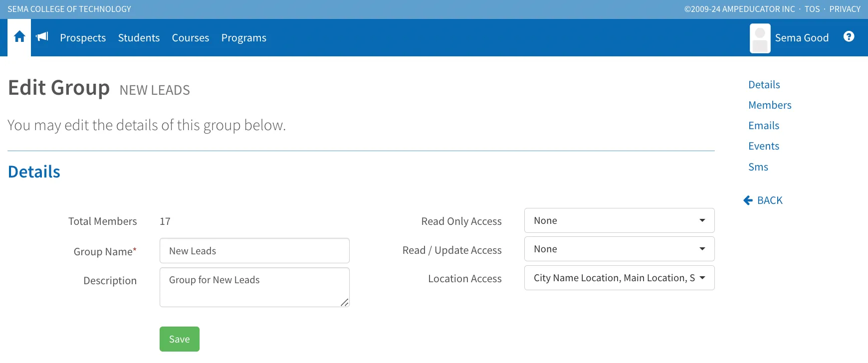Image resolution: width=868 pixels, height=363 pixels.
Task: Go to the home icon tab
Action: [19, 37]
